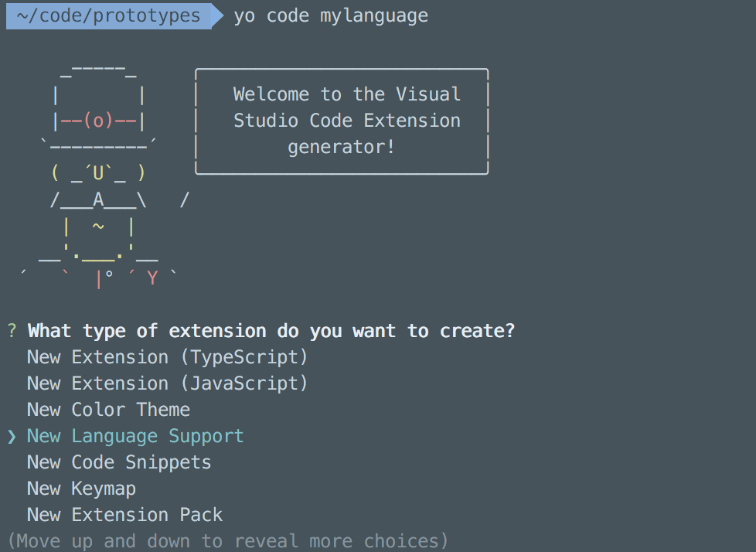Click the ~/code/prototypes path prompt segment
Image resolution: width=756 pixels, height=552 pixels.
pos(108,16)
